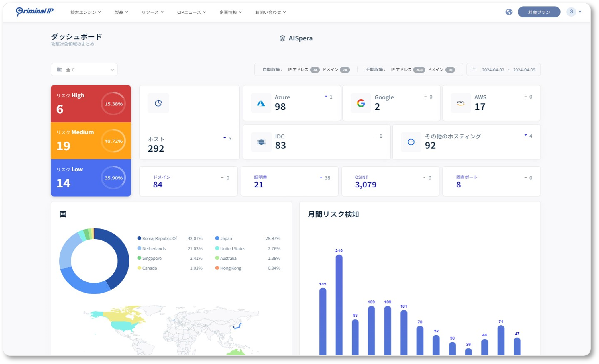
Task: Click the AISpera layers icon
Action: pos(282,38)
